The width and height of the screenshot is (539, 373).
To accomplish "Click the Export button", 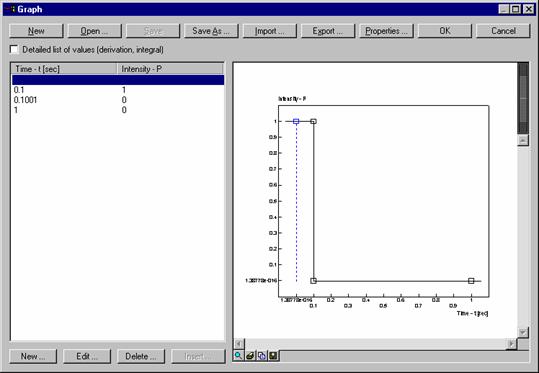I will pos(328,31).
